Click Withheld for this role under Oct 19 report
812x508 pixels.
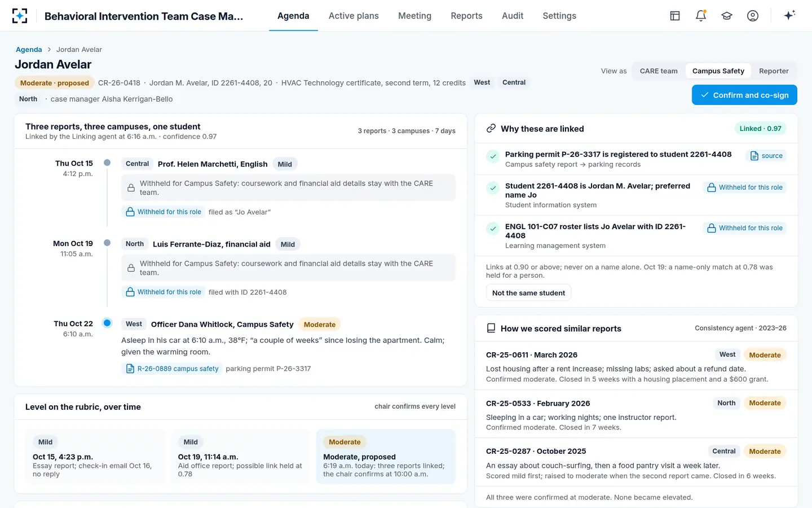click(x=164, y=292)
